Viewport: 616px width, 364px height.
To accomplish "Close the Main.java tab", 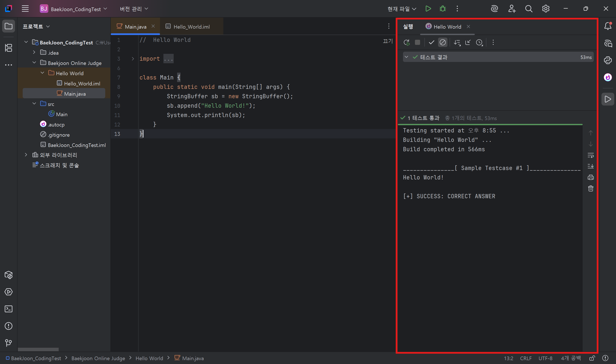I will 153,26.
